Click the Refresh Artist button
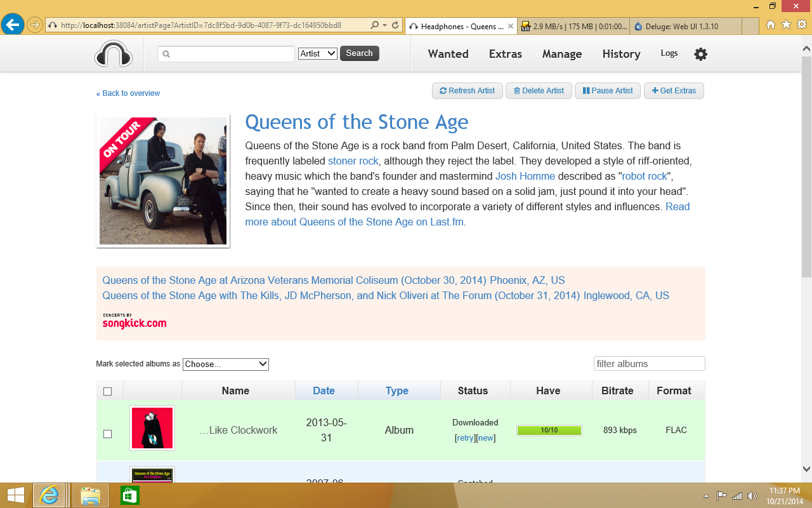Viewport: 812px width, 508px height. [468, 91]
